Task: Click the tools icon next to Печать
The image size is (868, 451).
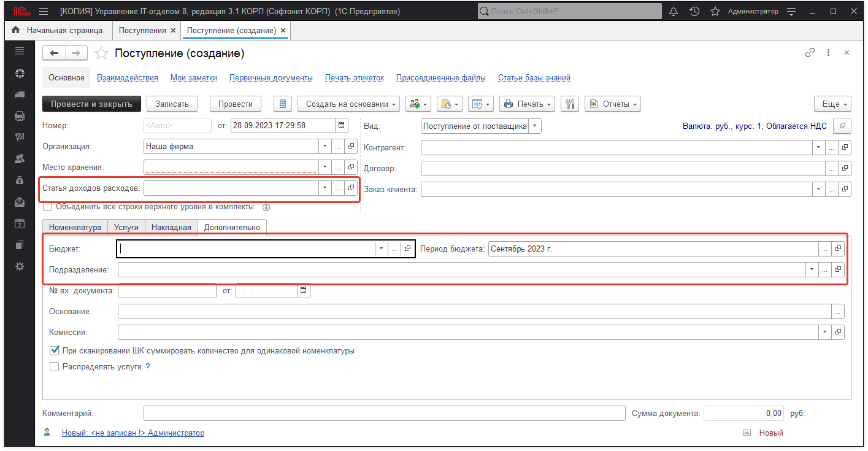Action: point(570,104)
